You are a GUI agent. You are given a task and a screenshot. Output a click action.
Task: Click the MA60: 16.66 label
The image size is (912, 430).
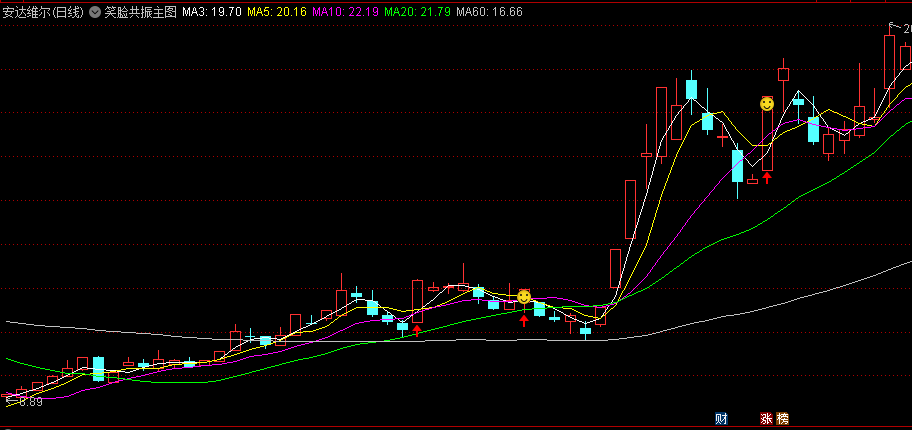point(489,12)
